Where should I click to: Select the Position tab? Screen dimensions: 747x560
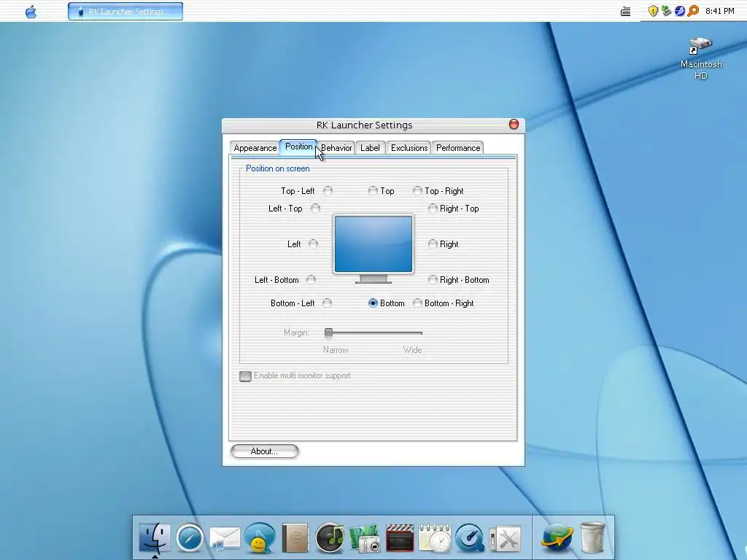[298, 147]
